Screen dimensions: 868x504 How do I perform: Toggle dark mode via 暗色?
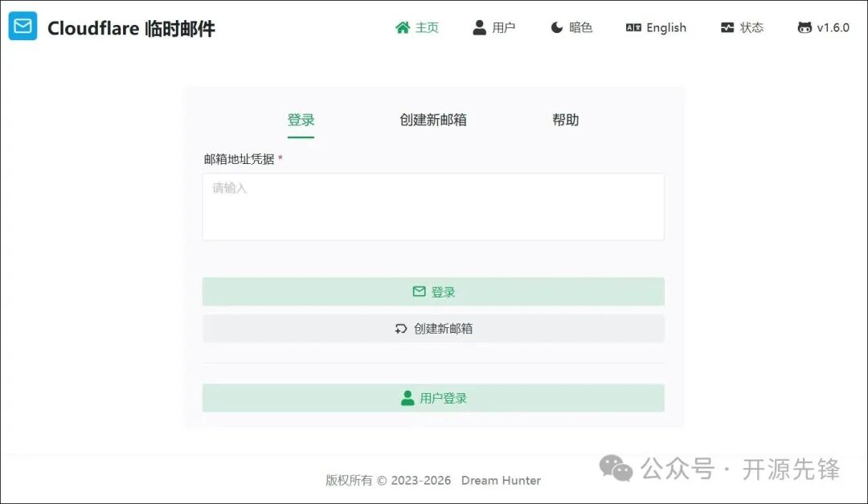pos(571,27)
